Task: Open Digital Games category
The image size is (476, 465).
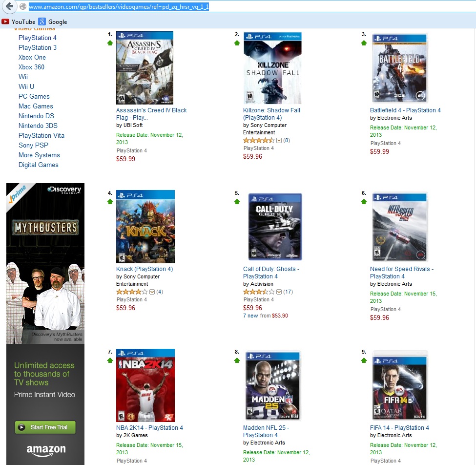Action: coord(39,165)
